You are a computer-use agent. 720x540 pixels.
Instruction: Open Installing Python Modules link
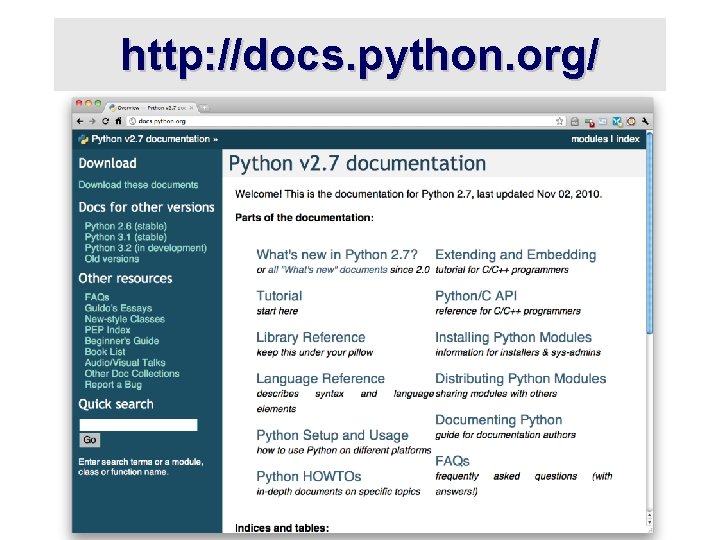click(x=513, y=337)
